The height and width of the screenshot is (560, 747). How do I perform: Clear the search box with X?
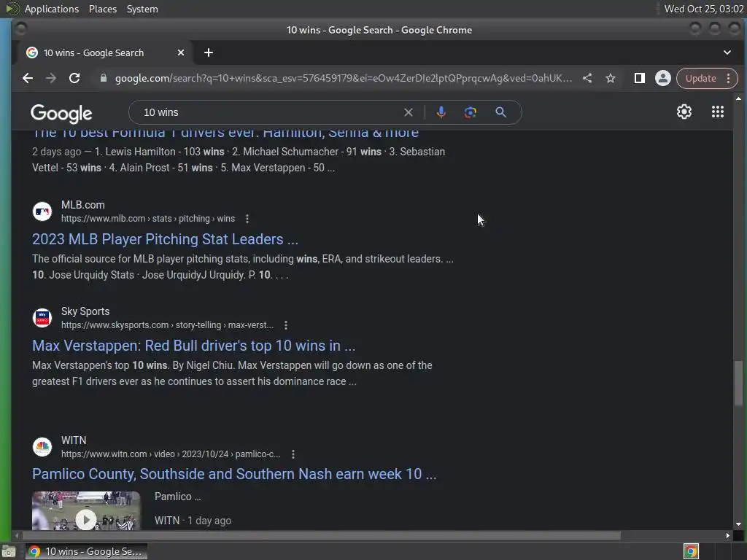(409, 112)
